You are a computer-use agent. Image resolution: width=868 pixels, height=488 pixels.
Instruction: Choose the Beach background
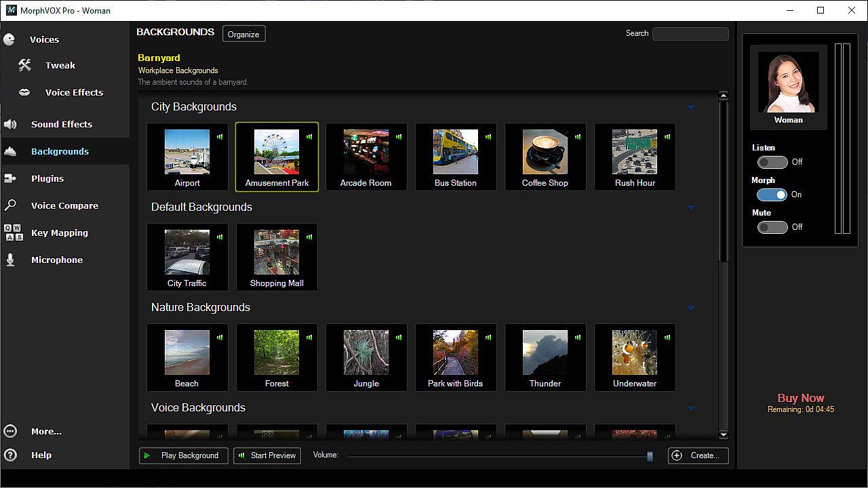pos(187,357)
